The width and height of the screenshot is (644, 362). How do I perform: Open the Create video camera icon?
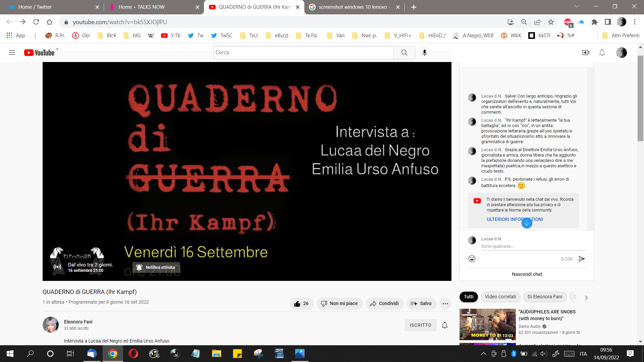(x=586, y=53)
